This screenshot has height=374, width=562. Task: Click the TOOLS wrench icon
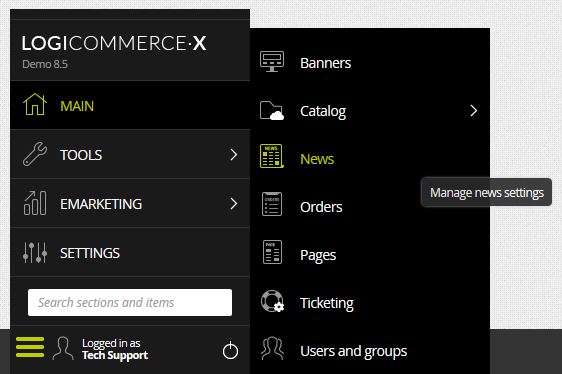pos(35,154)
